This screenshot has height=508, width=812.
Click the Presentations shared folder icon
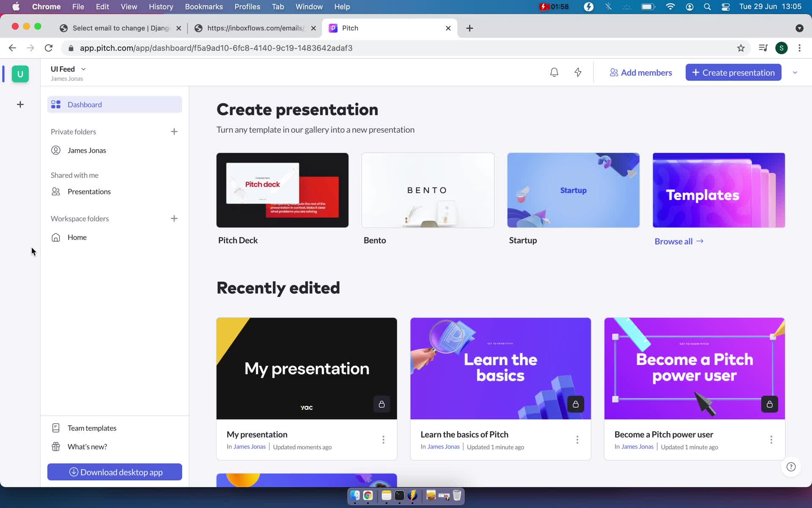click(x=55, y=191)
